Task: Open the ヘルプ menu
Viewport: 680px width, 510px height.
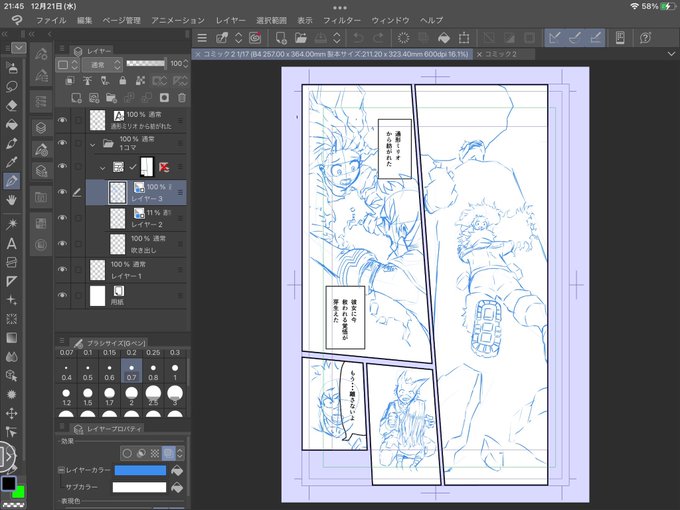Action: click(432, 20)
